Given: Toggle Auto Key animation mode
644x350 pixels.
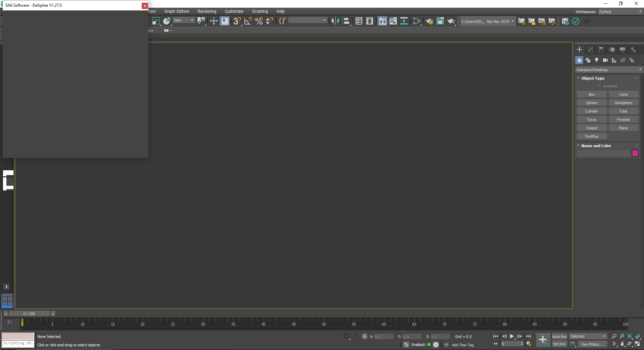Looking at the screenshot, I should [x=559, y=337].
